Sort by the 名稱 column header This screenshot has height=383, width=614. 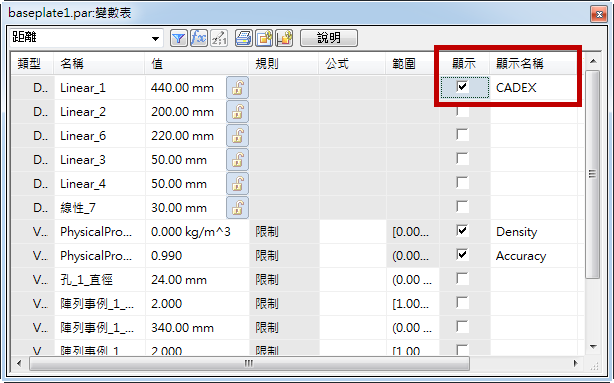(99, 63)
